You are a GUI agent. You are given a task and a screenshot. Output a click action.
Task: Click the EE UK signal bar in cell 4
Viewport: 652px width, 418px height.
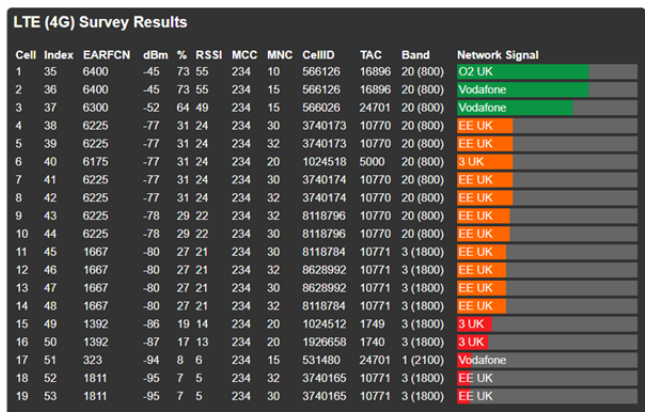547,126
